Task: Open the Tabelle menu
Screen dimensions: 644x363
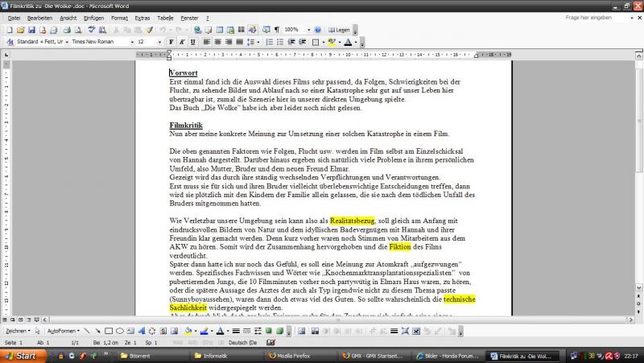Action: pyautogui.click(x=165, y=17)
